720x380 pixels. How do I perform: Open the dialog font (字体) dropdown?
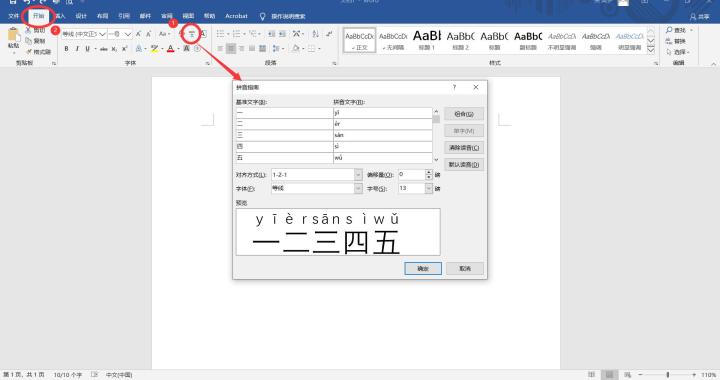(358, 189)
